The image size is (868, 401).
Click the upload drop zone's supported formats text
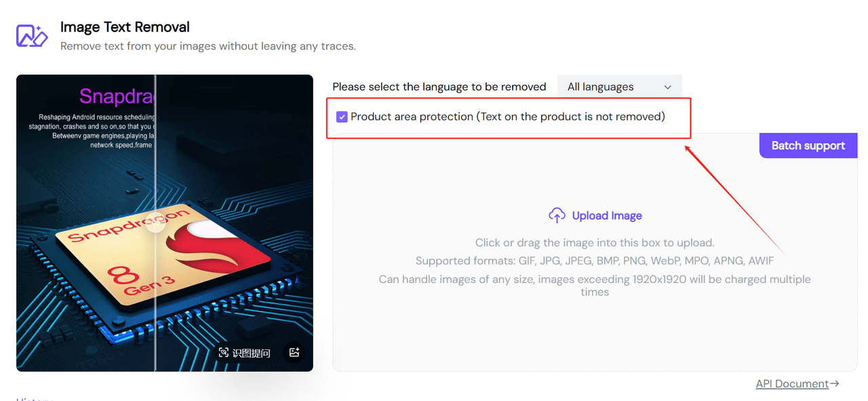tap(594, 261)
